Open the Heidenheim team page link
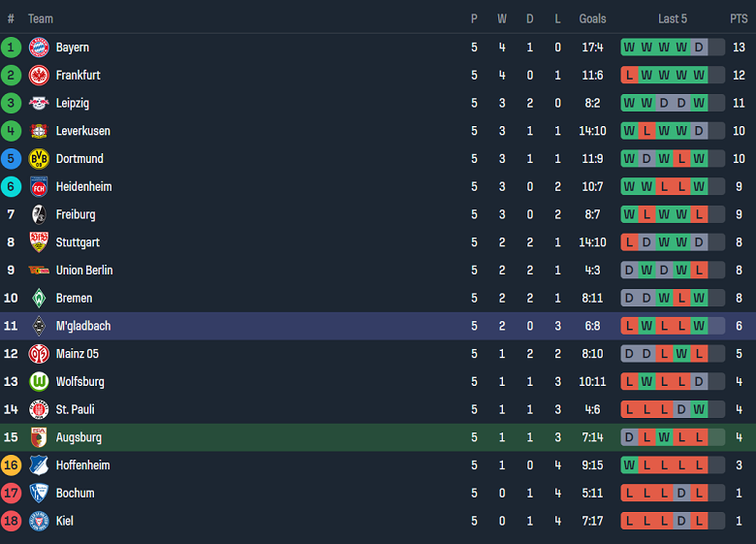Image resolution: width=756 pixels, height=544 pixels. tap(83, 186)
